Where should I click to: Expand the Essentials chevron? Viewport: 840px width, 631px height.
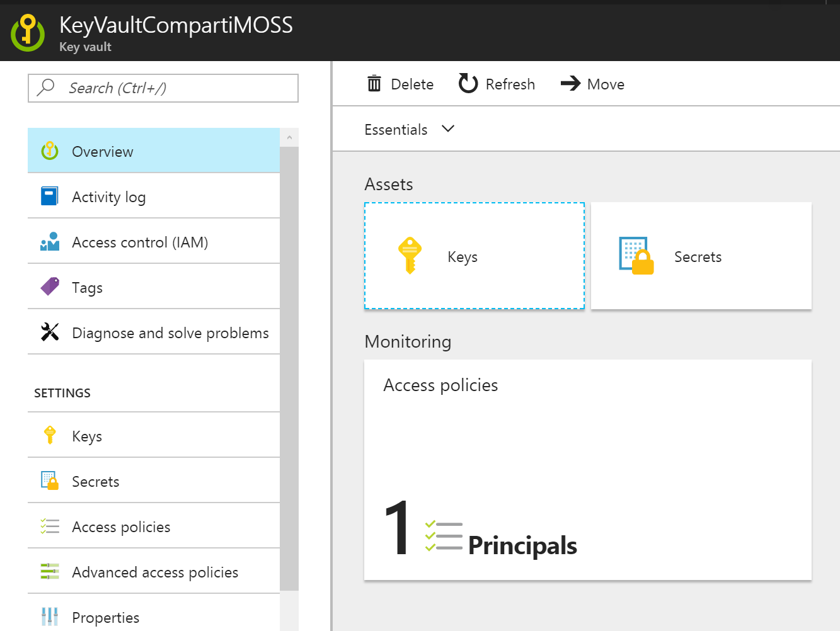click(x=448, y=129)
